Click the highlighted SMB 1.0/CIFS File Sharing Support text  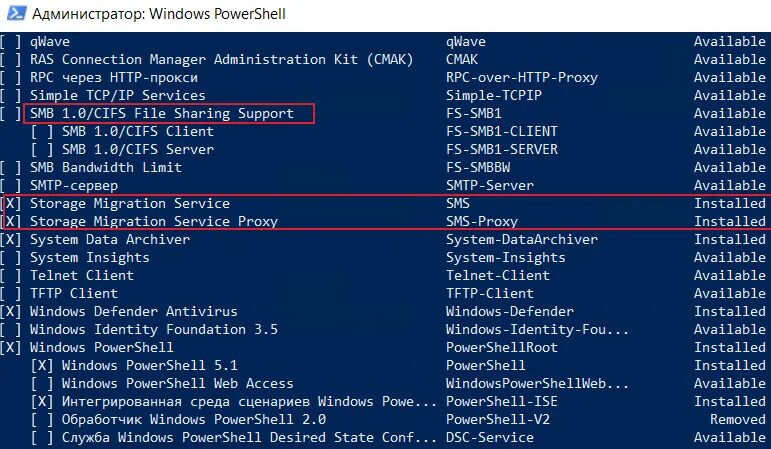(162, 114)
